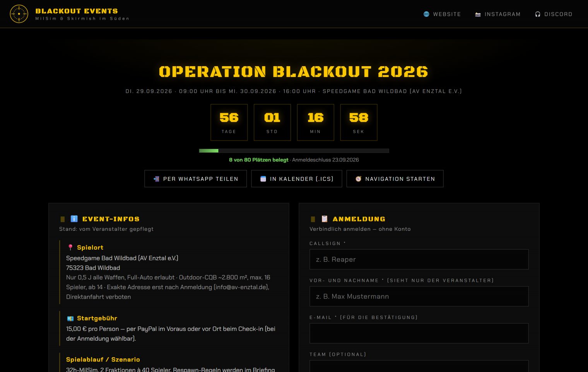Click the Spielort heading
Image resolution: width=588 pixels, height=372 pixels.
(x=90, y=247)
